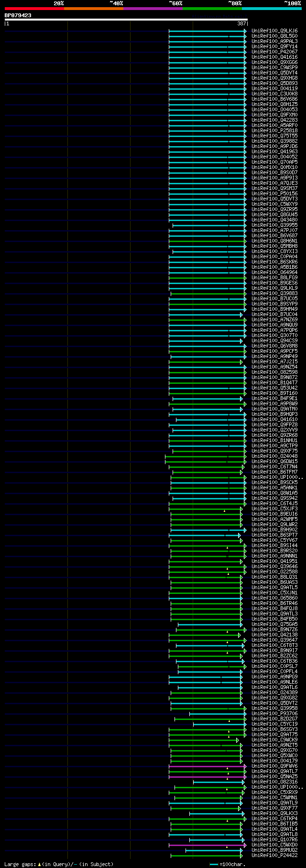306x868 pixels.
Task: Open the UniRef100_Q41616 hit label
Action: point(274,57)
